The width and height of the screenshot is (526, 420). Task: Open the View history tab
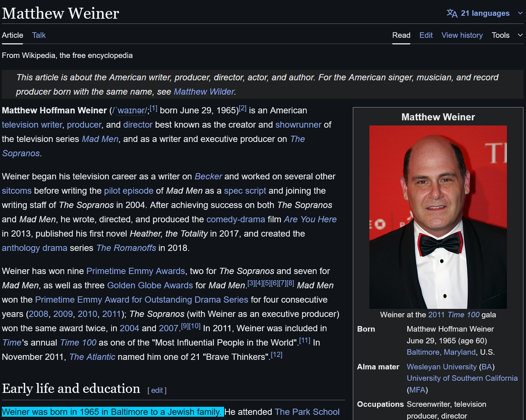click(462, 35)
